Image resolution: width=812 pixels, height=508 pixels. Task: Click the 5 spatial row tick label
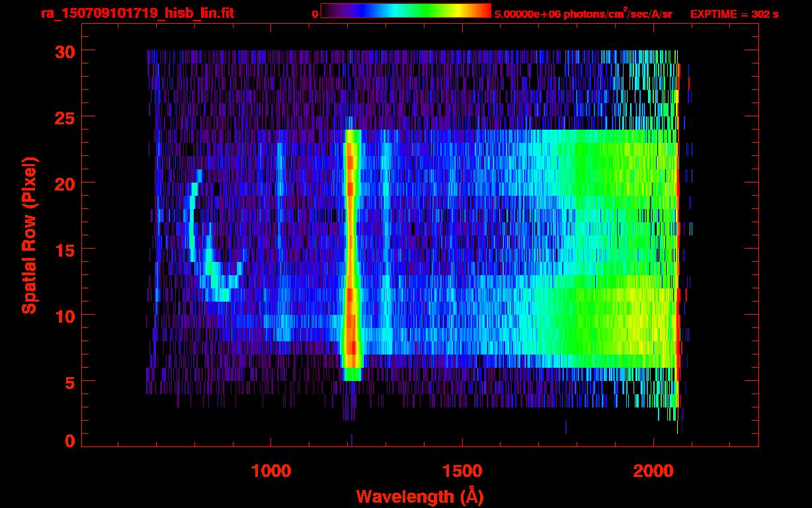click(70, 381)
